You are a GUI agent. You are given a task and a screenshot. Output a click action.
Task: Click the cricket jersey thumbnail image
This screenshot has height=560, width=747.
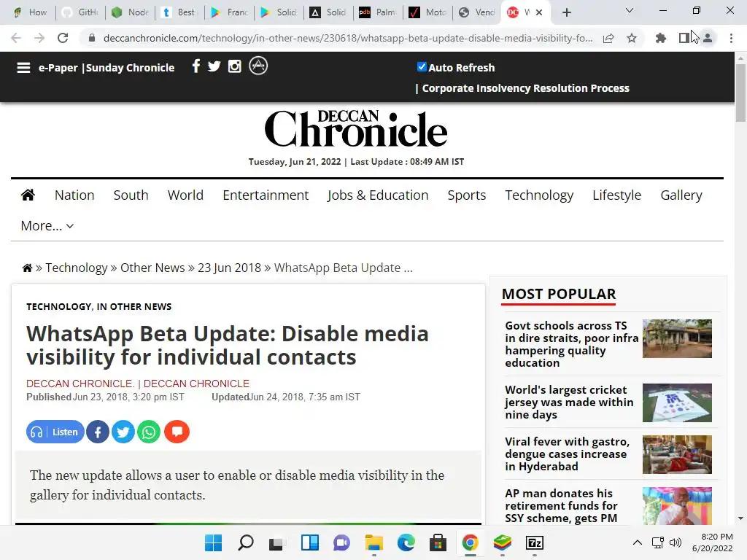pyautogui.click(x=677, y=402)
